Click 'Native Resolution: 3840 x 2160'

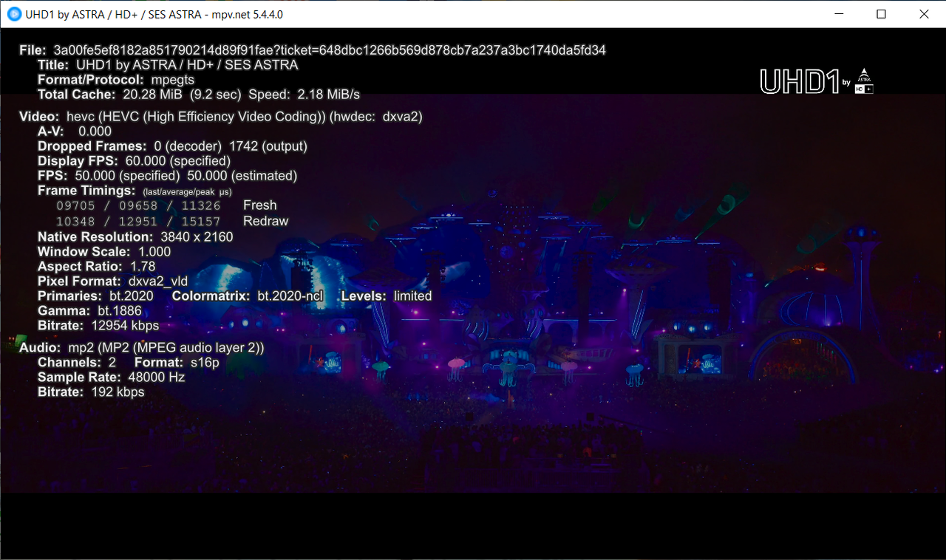coord(135,237)
